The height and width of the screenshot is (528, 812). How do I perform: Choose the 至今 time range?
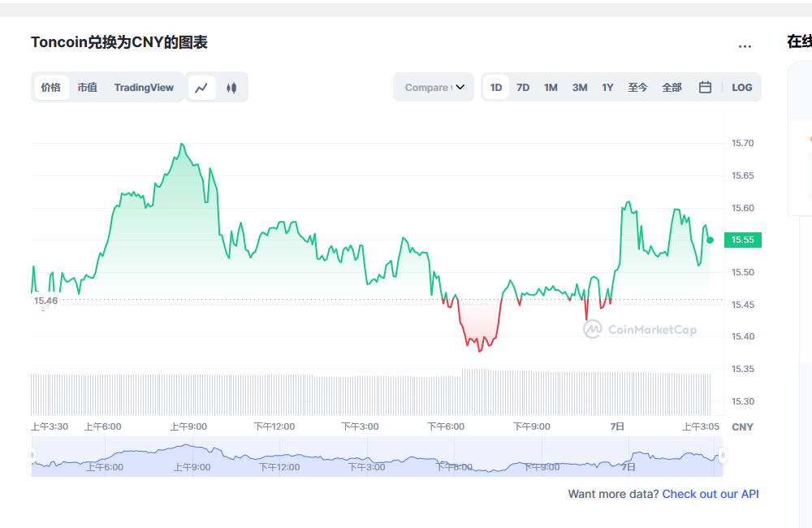(x=637, y=88)
